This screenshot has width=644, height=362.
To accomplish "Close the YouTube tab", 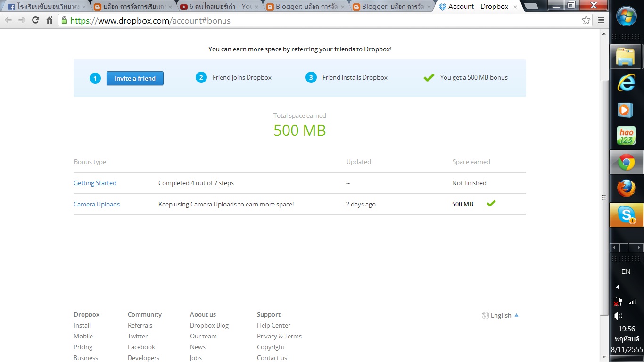I will point(256,7).
